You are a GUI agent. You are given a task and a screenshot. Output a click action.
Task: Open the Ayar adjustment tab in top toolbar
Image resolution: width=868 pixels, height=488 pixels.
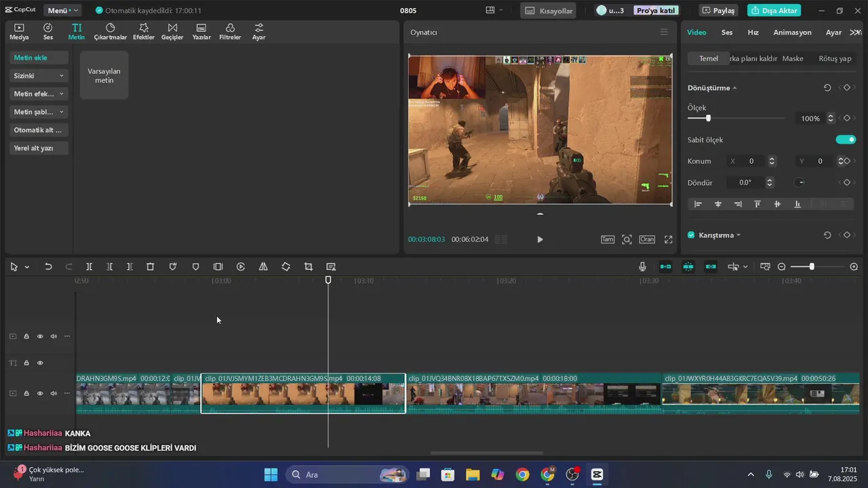tap(259, 32)
